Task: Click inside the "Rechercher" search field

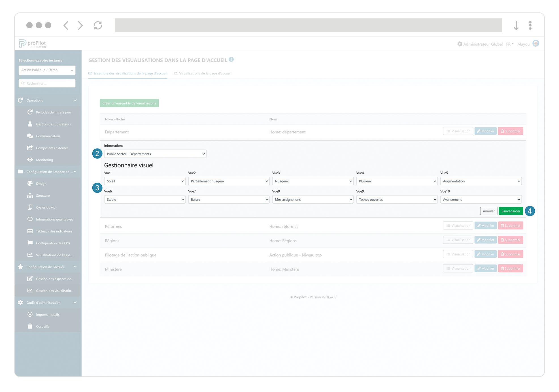Action: point(47,83)
